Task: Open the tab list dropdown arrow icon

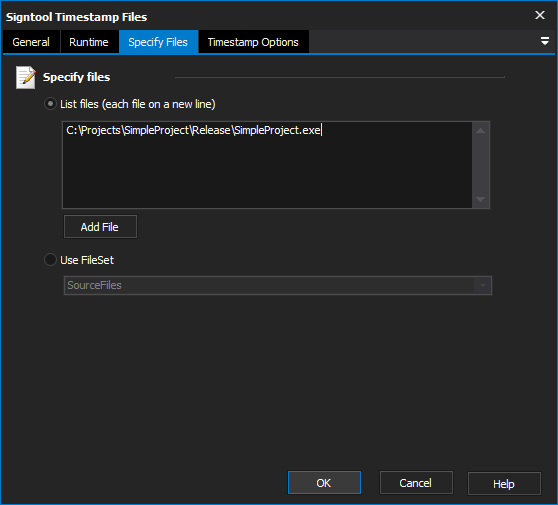Action: click(x=544, y=41)
